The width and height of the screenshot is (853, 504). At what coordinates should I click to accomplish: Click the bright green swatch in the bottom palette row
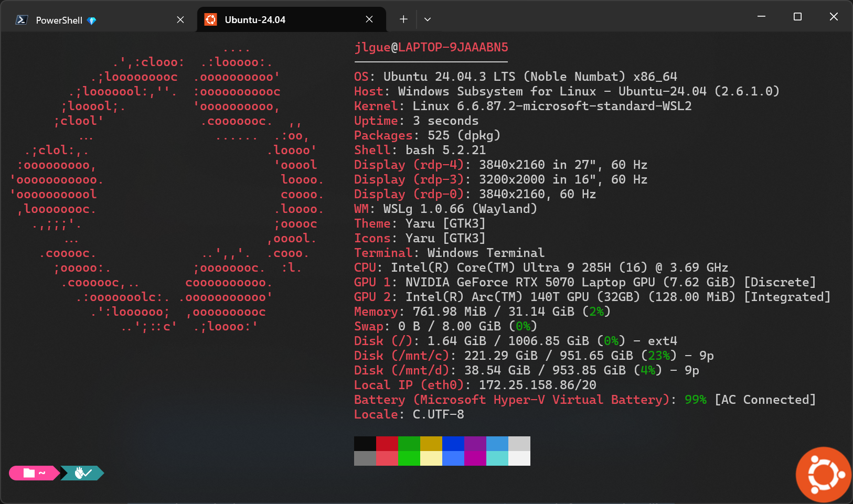(x=409, y=458)
